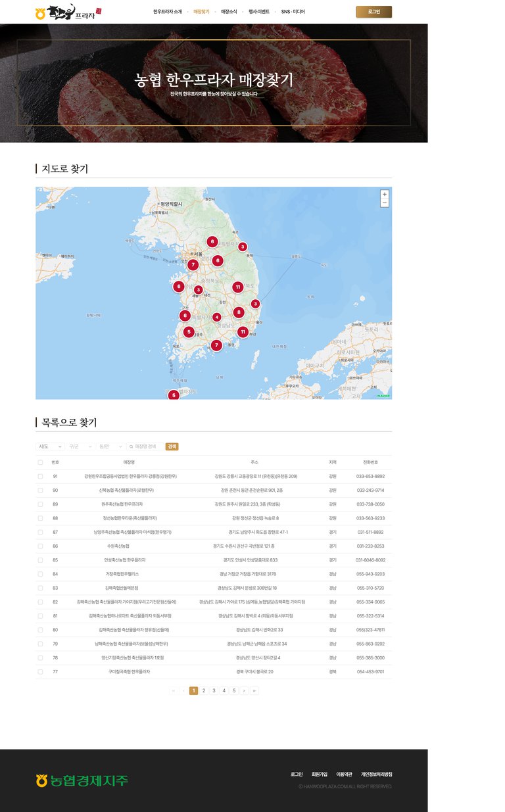The height and width of the screenshot is (812, 505).
Task: Check the box for row number 88
Action: [40, 518]
